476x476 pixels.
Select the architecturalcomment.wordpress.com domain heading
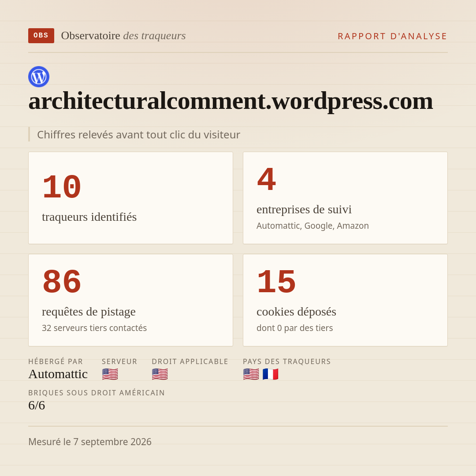[x=231, y=101]
